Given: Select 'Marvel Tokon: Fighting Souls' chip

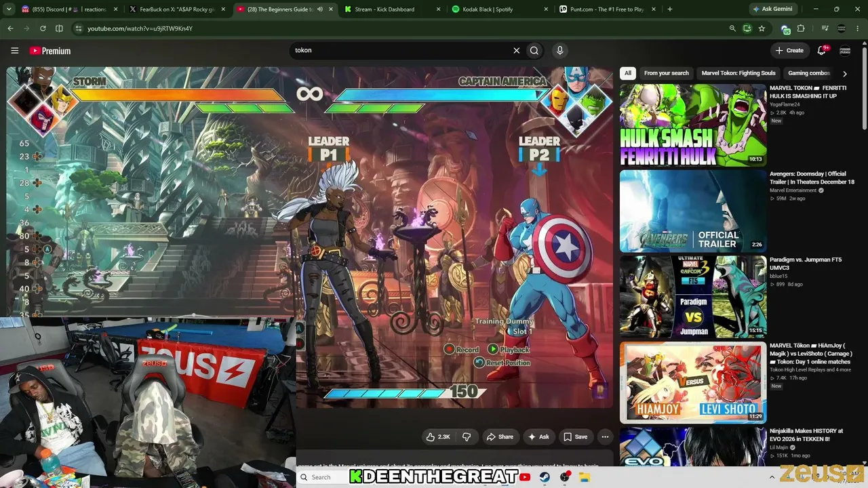Looking at the screenshot, I should coord(738,73).
